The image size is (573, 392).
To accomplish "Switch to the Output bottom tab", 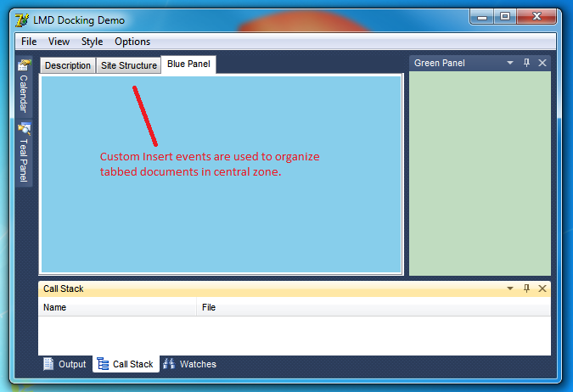I will click(x=65, y=364).
